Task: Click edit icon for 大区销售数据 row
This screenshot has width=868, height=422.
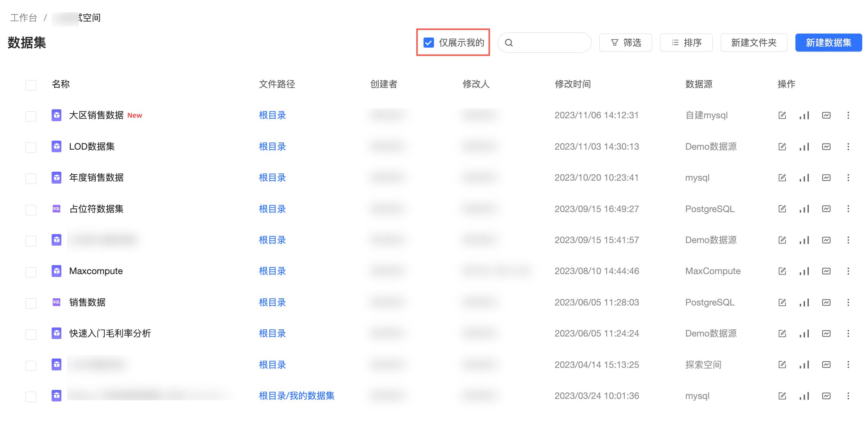Action: coord(782,115)
